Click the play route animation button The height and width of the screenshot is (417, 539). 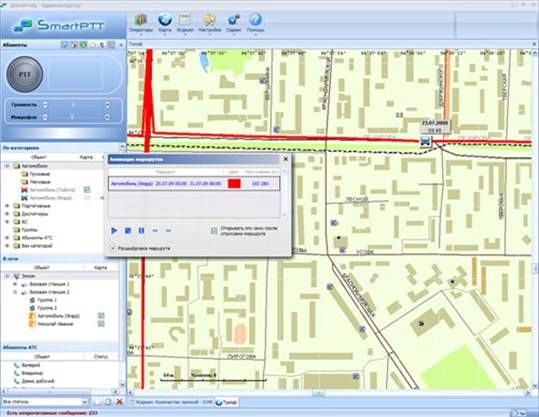(114, 230)
